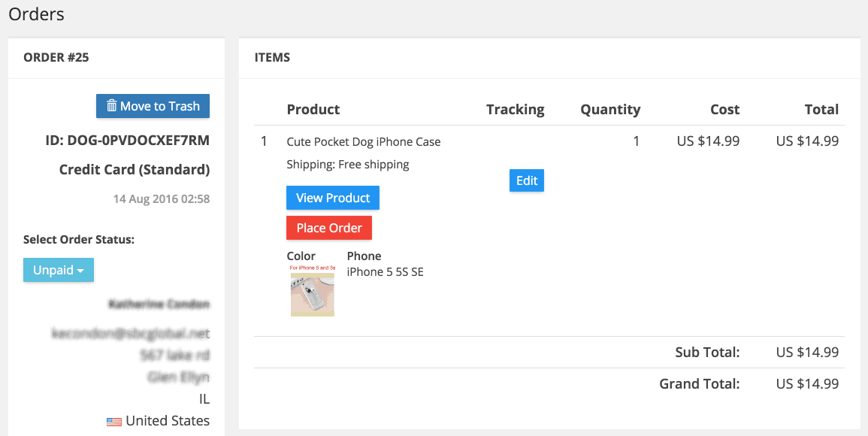
Task: Click the red Place Order button
Action: [x=329, y=228]
